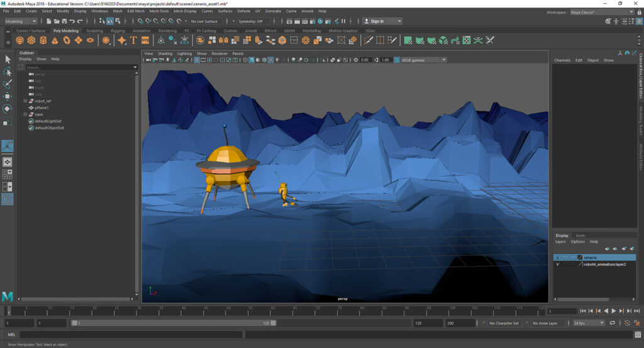The height and width of the screenshot is (348, 644).
Task: Click the Sign In button
Action: (377, 21)
